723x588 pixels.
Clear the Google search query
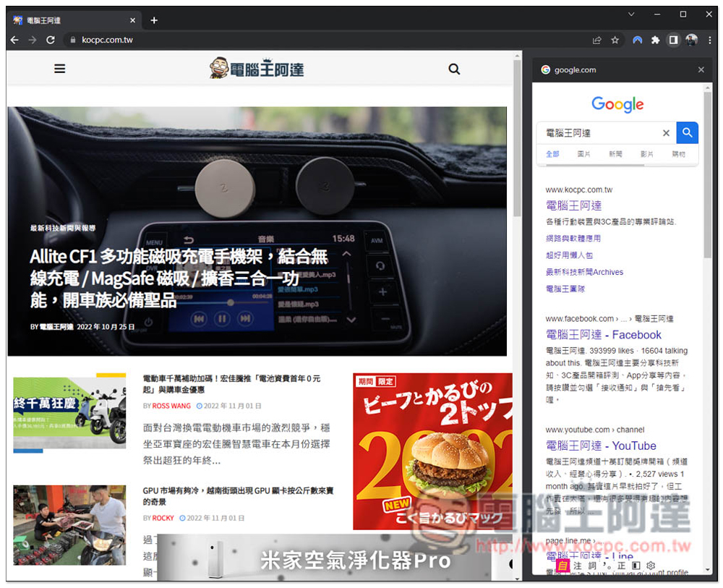(x=666, y=133)
